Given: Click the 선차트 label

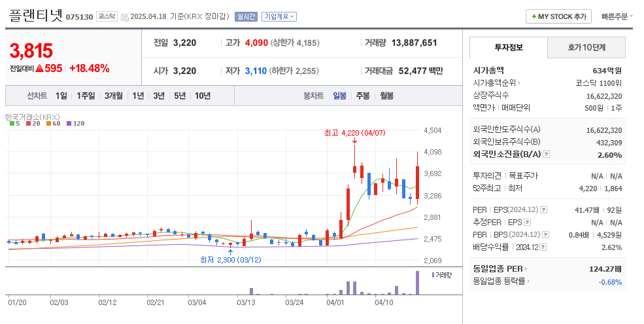Looking at the screenshot, I should (x=37, y=96).
